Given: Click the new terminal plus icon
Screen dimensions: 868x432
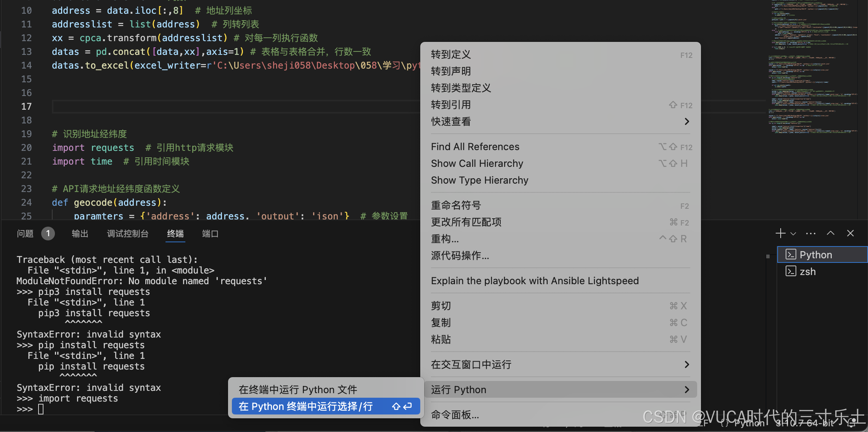Looking at the screenshot, I should click(x=780, y=234).
